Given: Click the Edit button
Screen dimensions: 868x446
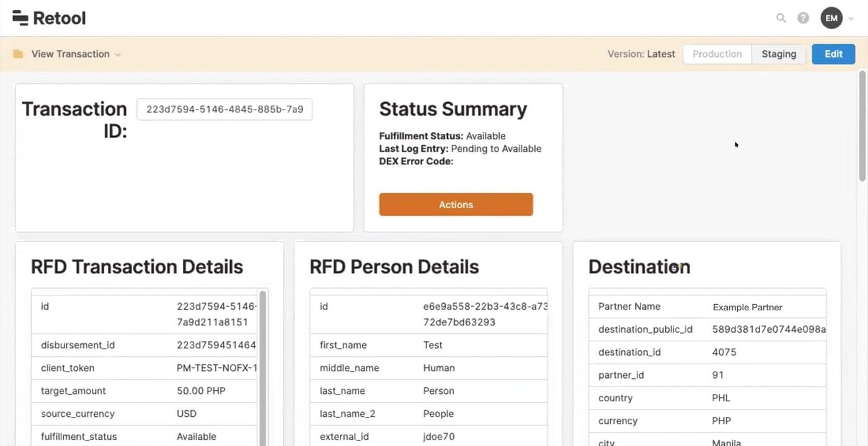Looking at the screenshot, I should coord(833,54).
